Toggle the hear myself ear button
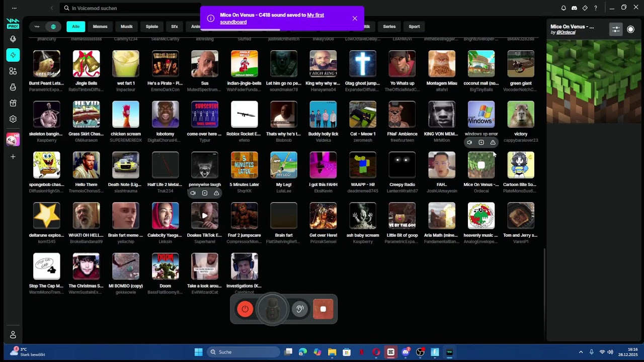 click(300, 309)
